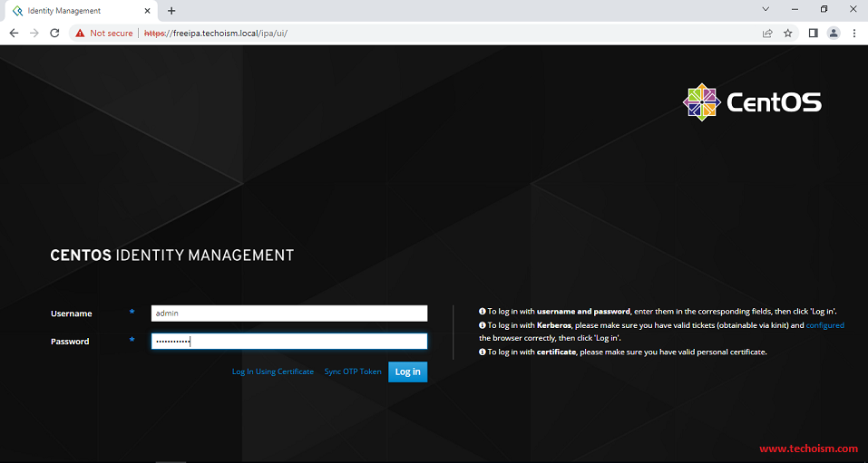Open Sync OTP Token link
The height and width of the screenshot is (463, 868).
point(353,371)
